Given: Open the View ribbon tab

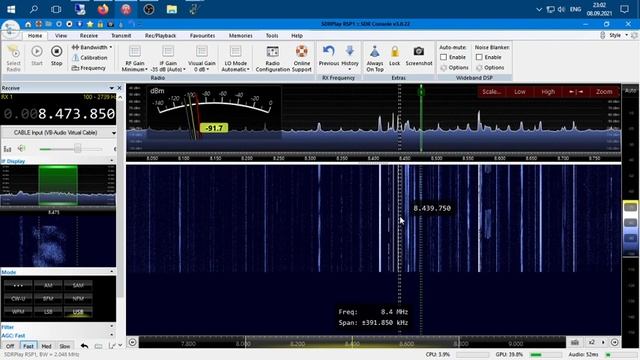Looking at the screenshot, I should tap(61, 36).
